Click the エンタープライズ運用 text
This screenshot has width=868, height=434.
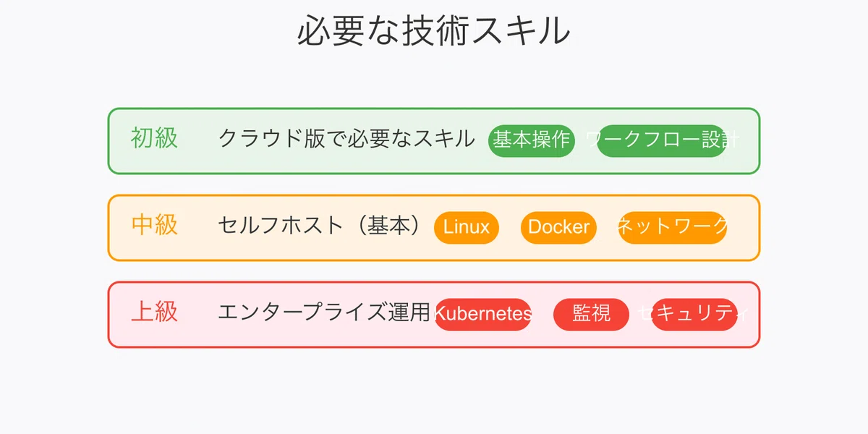click(x=324, y=312)
